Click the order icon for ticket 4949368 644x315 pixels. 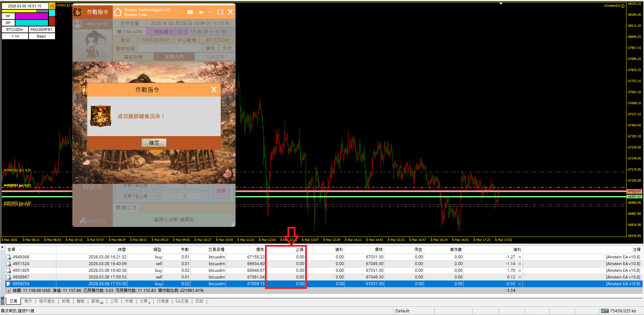9,257
